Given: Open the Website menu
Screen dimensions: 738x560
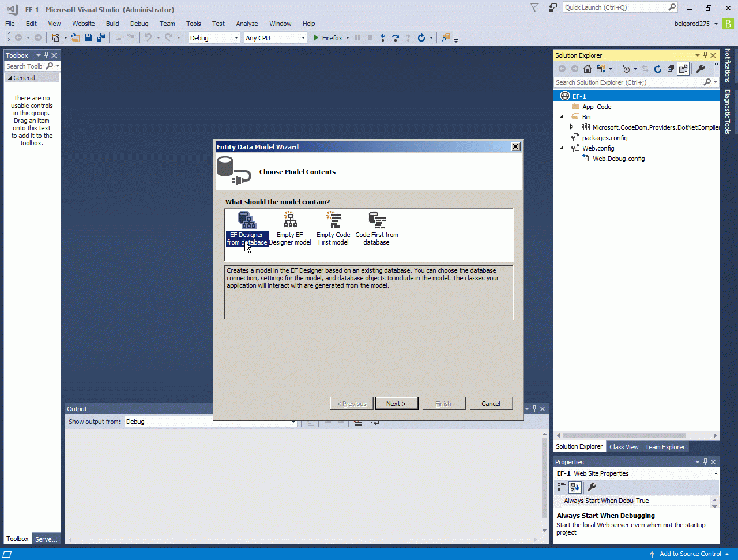Looking at the screenshot, I should click(x=84, y=24).
